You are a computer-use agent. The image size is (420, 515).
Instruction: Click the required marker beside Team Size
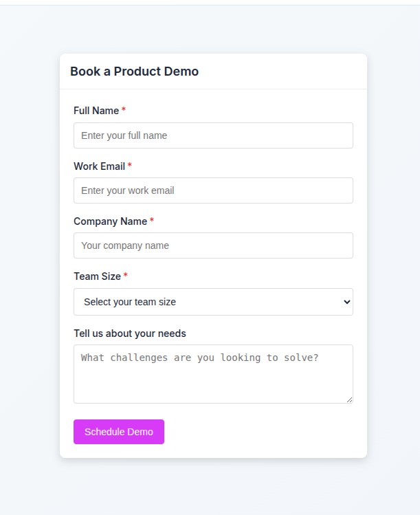click(x=126, y=276)
